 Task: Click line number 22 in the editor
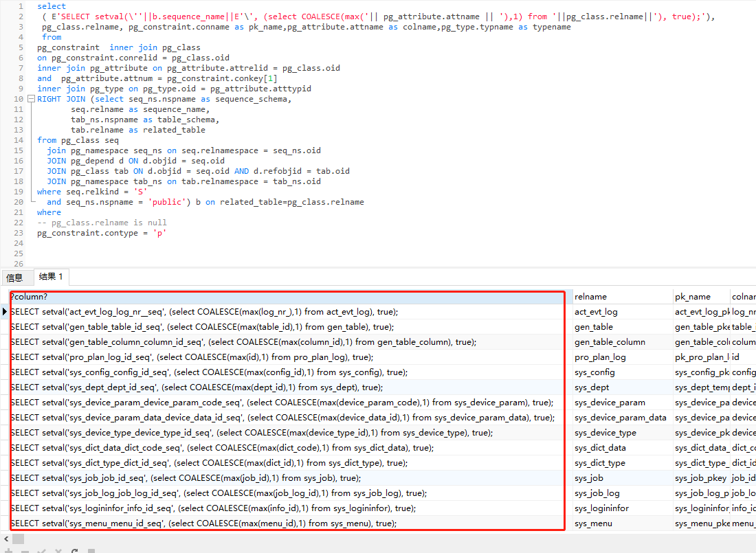coord(17,223)
